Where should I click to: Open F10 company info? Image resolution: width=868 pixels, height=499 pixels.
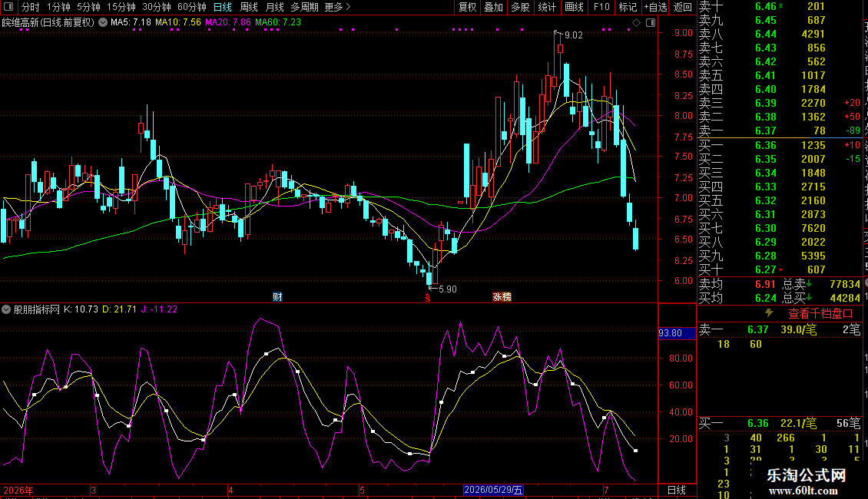pos(601,7)
